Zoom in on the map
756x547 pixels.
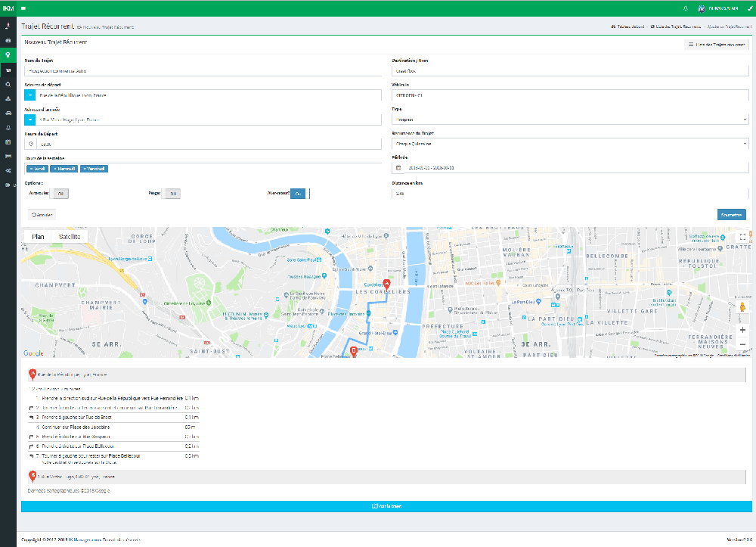point(742,330)
